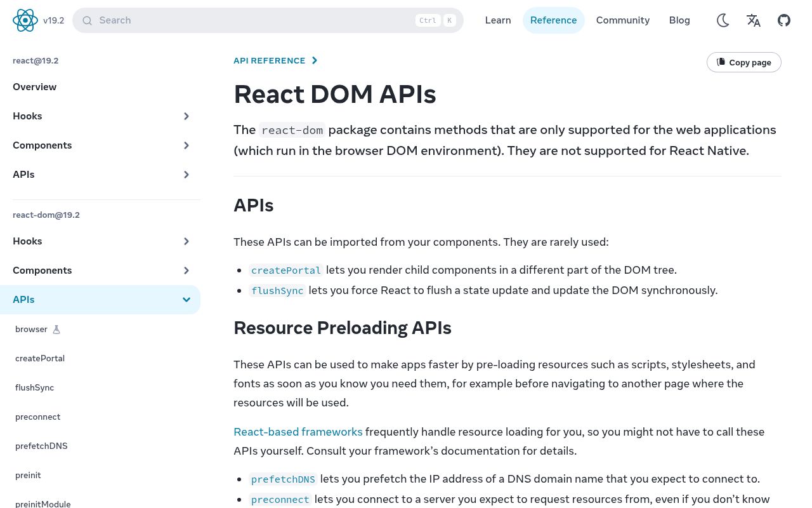Open the API REFERENCE breadcrumb link
This screenshot has height=508, width=812.
coord(270,60)
